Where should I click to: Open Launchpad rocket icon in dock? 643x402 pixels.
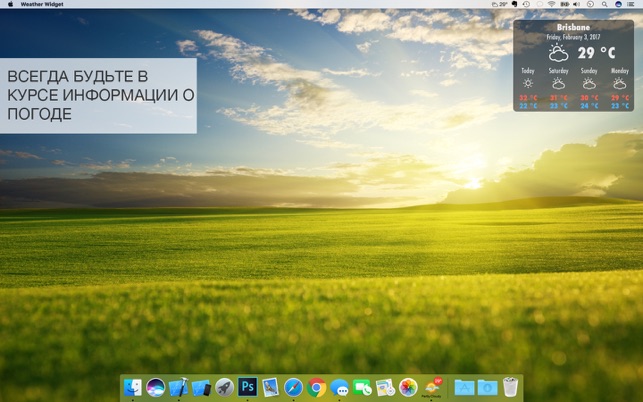click(224, 387)
